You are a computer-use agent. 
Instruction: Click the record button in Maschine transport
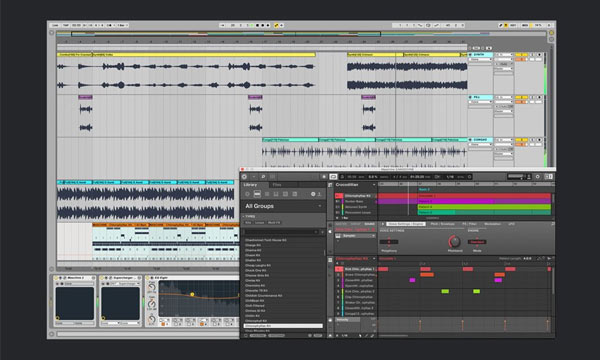324,177
